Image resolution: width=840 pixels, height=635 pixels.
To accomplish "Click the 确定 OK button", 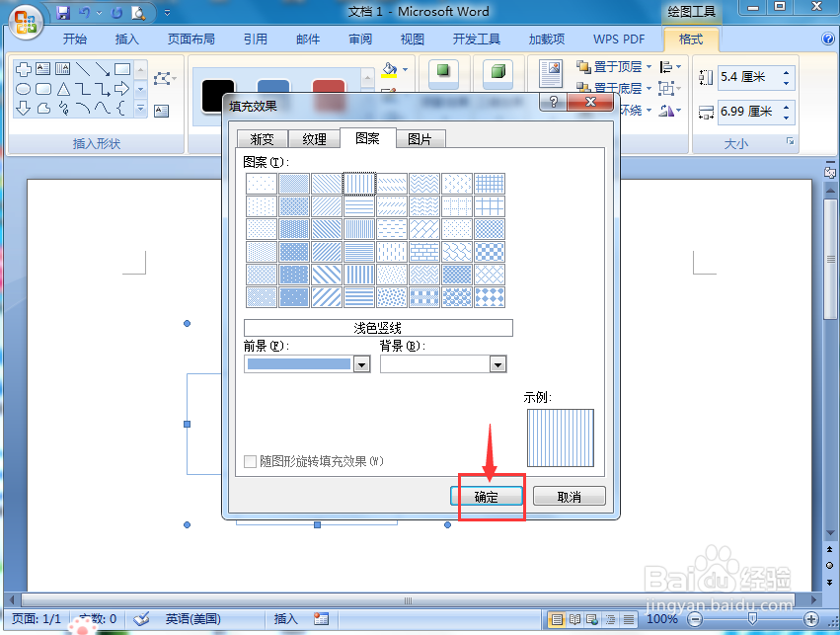I will [487, 496].
